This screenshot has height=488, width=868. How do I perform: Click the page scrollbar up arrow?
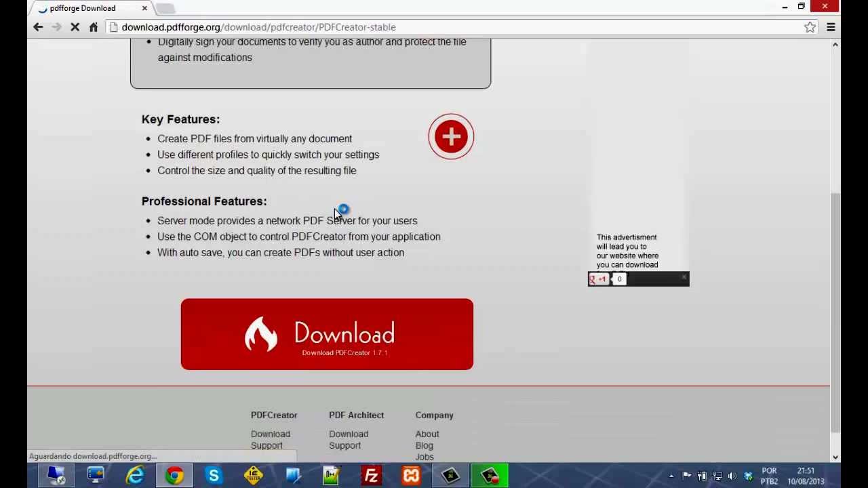pyautogui.click(x=835, y=45)
